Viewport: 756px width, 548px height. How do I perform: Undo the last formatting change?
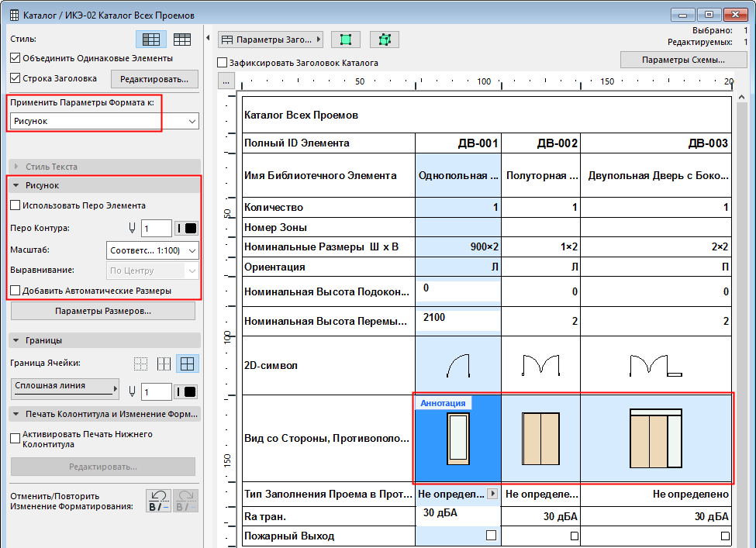pos(160,501)
